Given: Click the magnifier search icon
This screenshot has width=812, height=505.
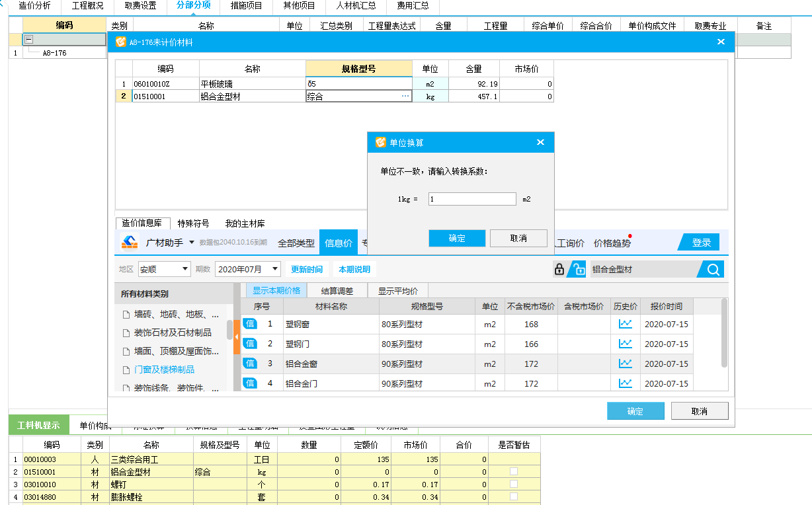Looking at the screenshot, I should pyautogui.click(x=713, y=269).
